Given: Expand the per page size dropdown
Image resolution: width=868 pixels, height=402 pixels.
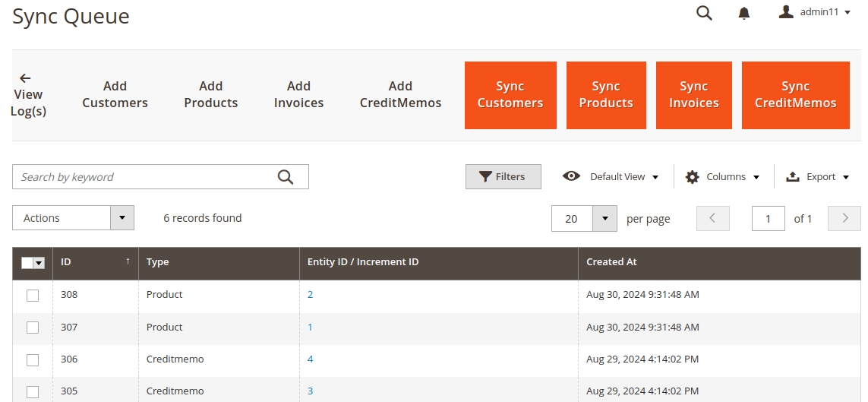Looking at the screenshot, I should [605, 219].
